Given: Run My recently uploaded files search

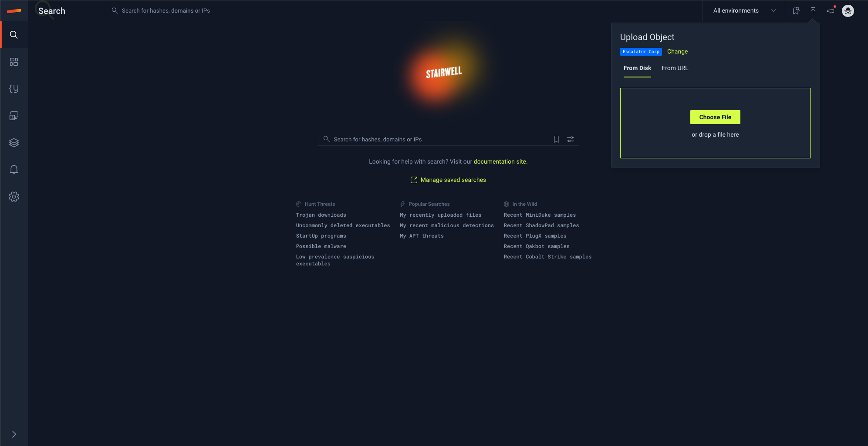Looking at the screenshot, I should 440,215.
